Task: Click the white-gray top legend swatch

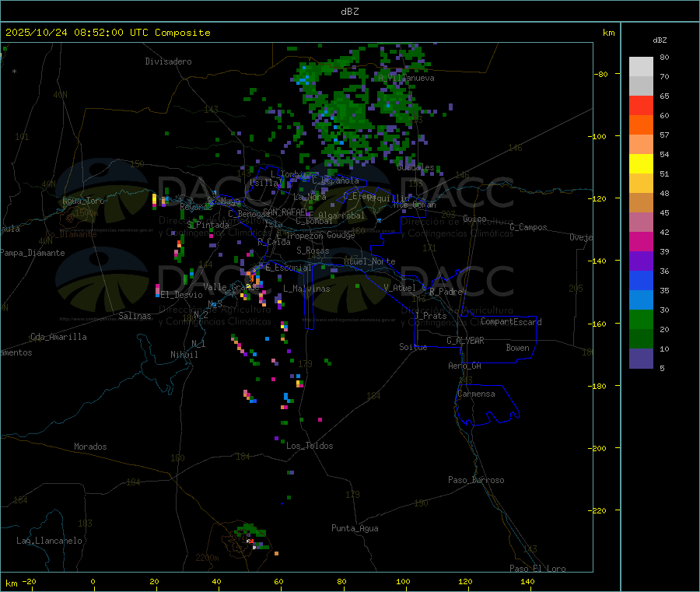Action: (x=641, y=67)
